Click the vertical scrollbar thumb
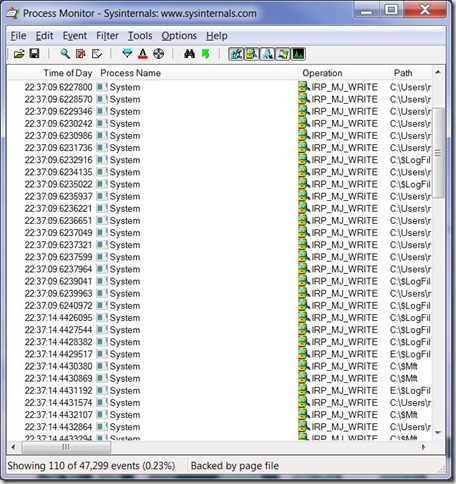 (x=438, y=153)
